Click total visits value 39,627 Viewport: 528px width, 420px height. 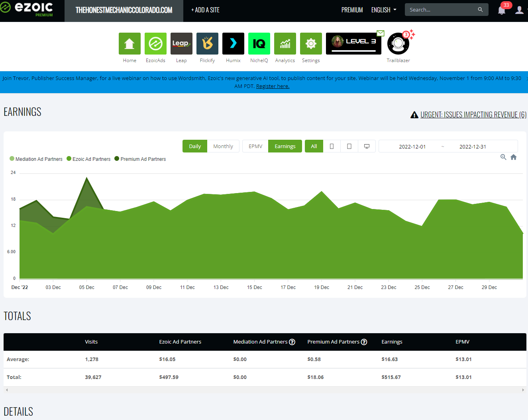(x=93, y=377)
